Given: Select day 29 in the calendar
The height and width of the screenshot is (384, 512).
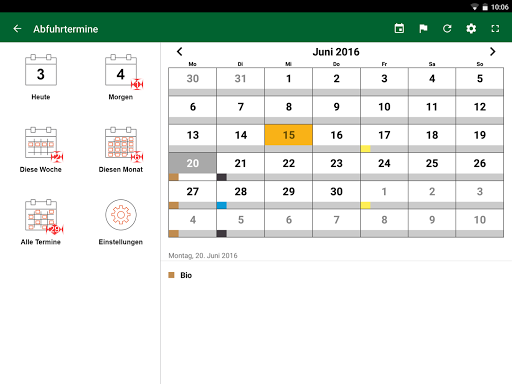Looking at the screenshot, I should click(289, 195).
